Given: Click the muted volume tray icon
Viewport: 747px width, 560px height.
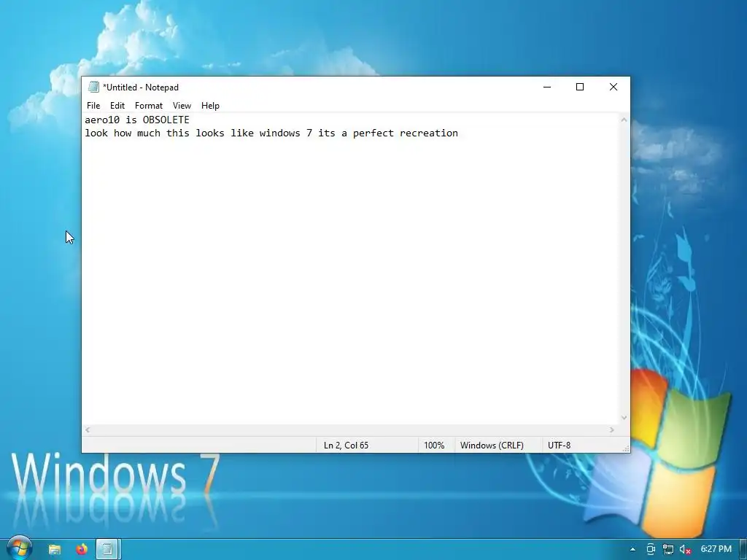Looking at the screenshot, I should pos(686,549).
